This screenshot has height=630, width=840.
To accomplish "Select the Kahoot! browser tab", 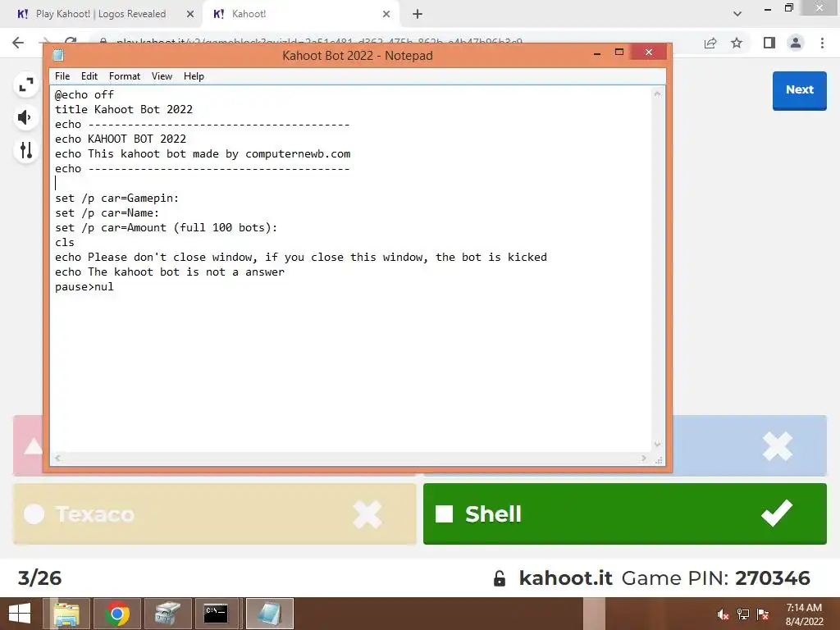I will (300, 14).
